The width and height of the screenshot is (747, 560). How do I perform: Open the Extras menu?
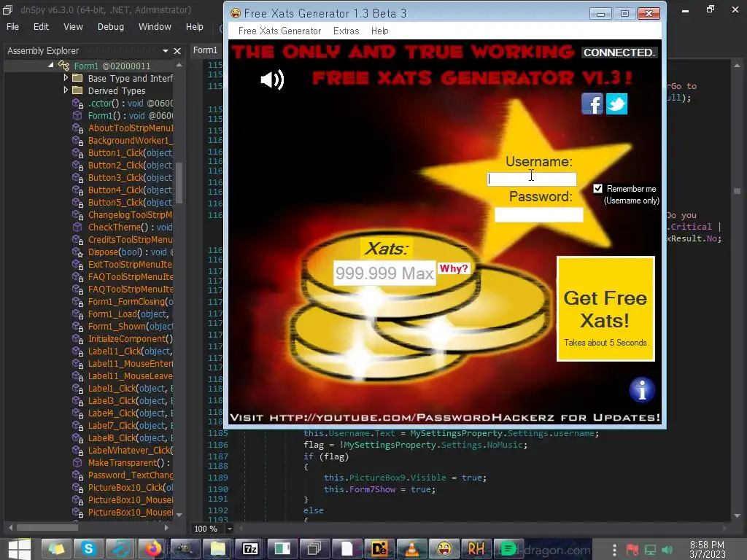pyautogui.click(x=347, y=31)
